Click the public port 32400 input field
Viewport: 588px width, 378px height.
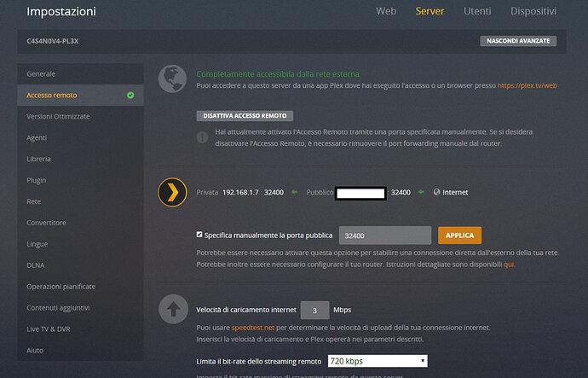pos(385,236)
